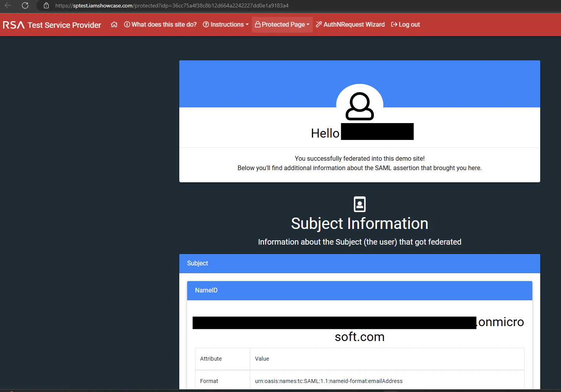Click 'Below you'll find additional information' text
Image resolution: width=561 pixels, height=392 pixels.
click(x=360, y=168)
